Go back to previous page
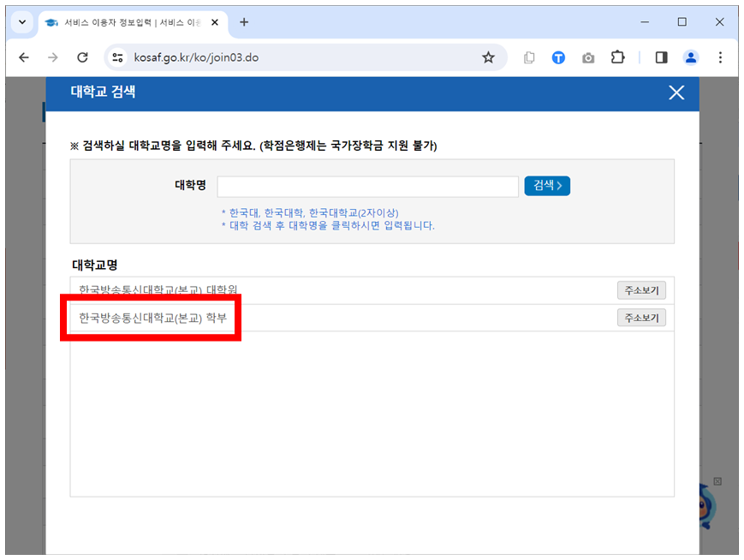The width and height of the screenshot is (744, 560). tap(24, 58)
